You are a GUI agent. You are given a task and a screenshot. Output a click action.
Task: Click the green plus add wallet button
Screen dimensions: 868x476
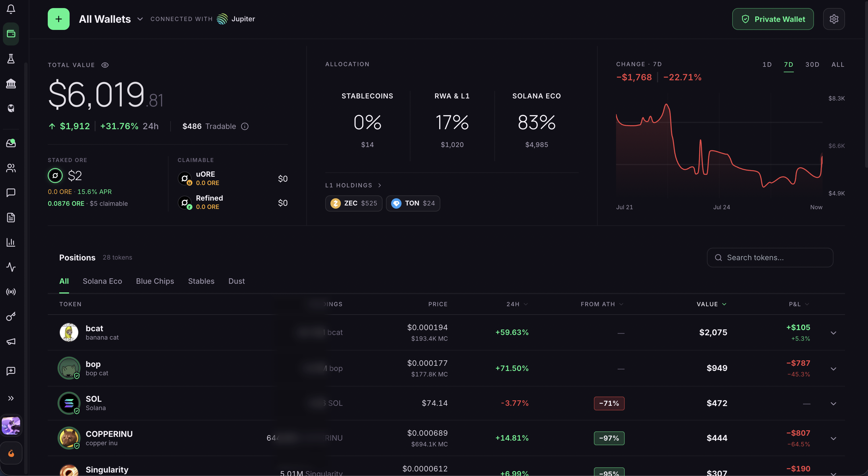pos(59,19)
